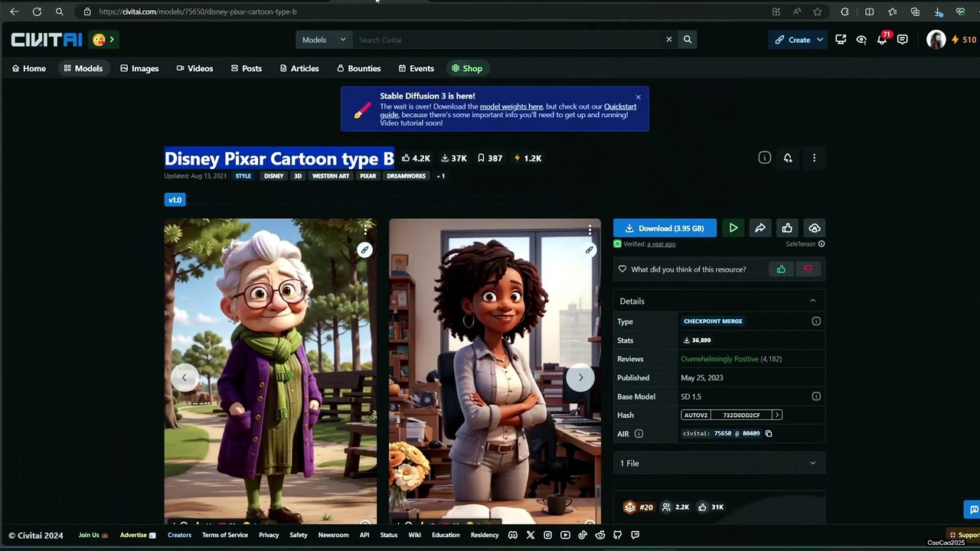Viewport: 980px width, 551px height.
Task: Show previous gallery image with left arrow
Action: tap(184, 377)
